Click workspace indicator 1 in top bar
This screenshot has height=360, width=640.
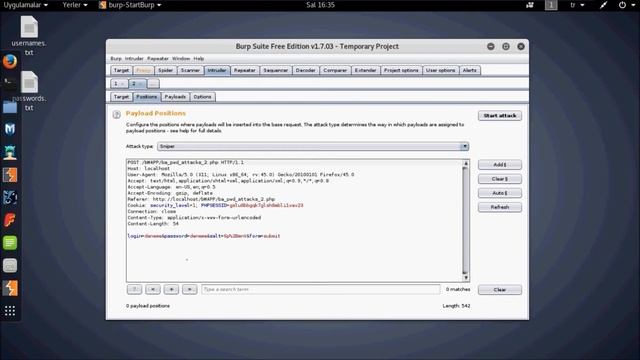point(551,5)
